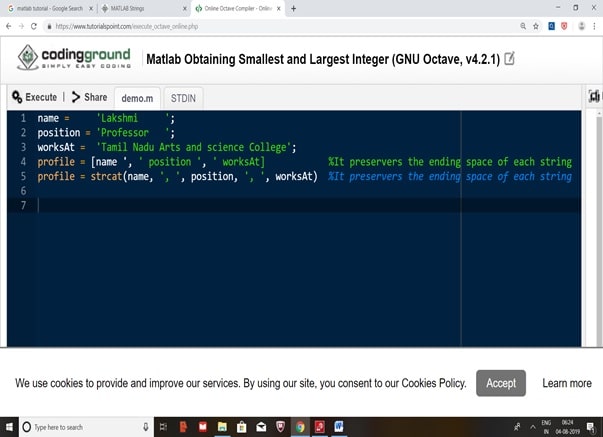This screenshot has width=603, height=437.
Task: Expand the system tray hidden icons arrow
Action: pyautogui.click(x=533, y=427)
